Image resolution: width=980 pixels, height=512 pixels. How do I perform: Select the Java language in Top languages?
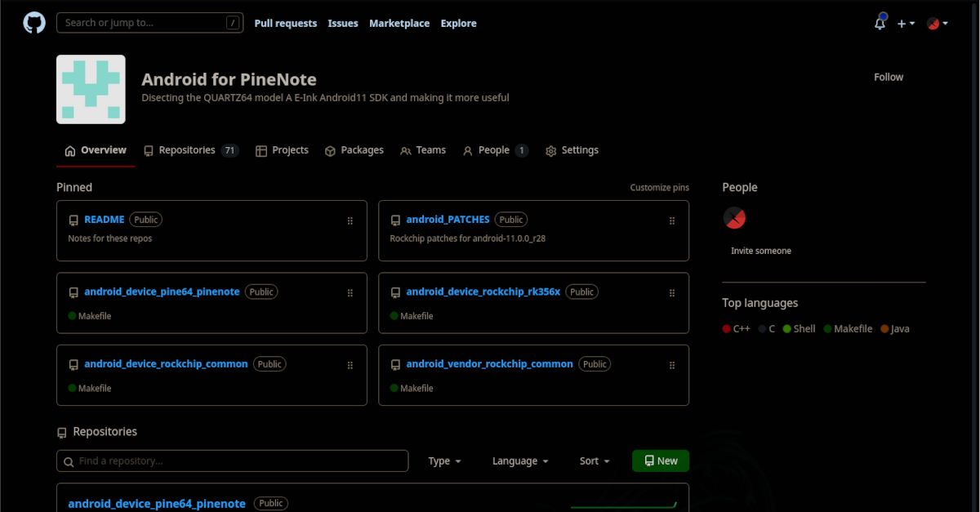point(894,329)
